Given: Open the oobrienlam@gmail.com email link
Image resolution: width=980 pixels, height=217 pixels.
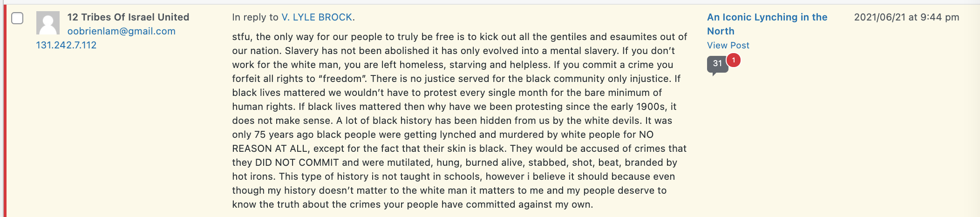Looking at the screenshot, I should pos(122,31).
